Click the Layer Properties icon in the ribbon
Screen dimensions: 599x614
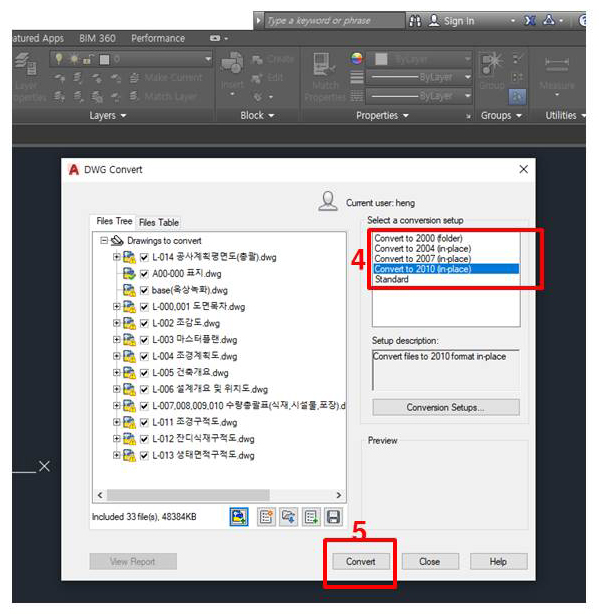coord(27,64)
